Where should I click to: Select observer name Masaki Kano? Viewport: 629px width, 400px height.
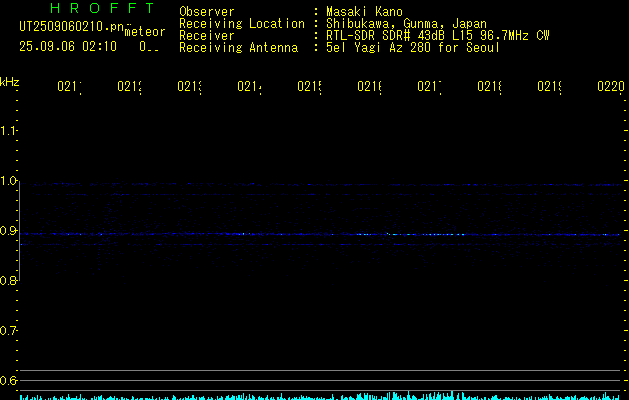364,12
